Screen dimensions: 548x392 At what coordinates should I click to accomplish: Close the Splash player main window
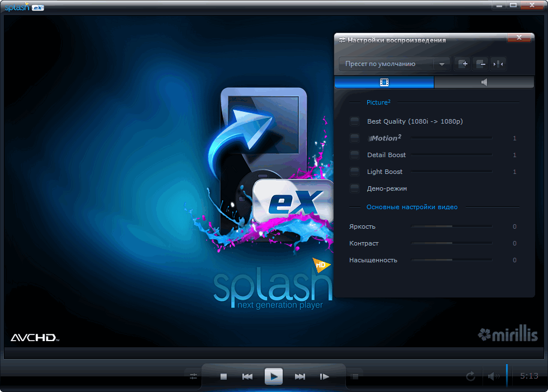(x=532, y=5)
